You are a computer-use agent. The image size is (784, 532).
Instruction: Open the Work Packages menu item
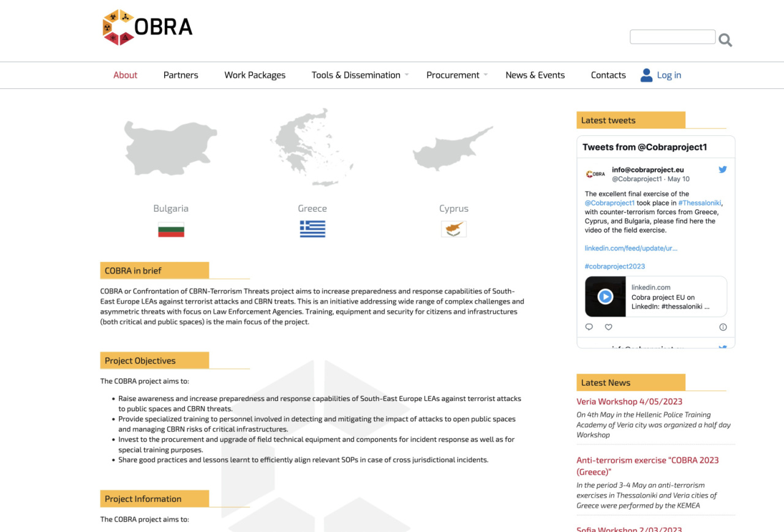(x=255, y=75)
